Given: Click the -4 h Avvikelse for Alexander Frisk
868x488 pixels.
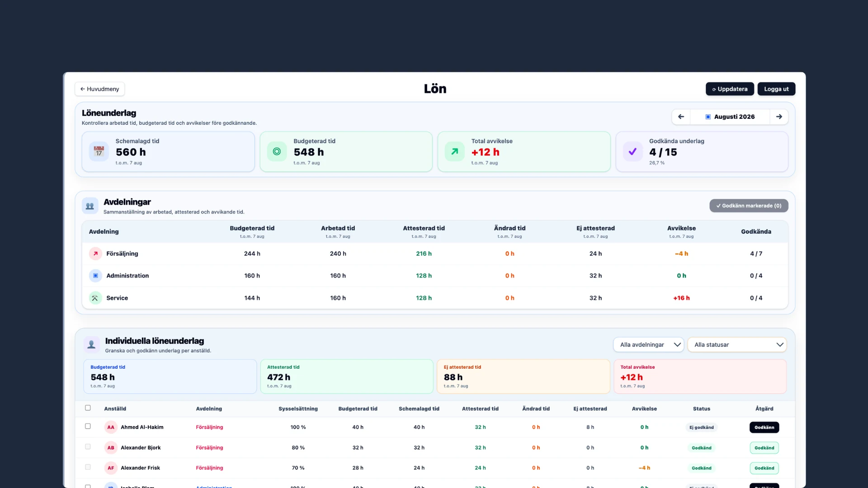Looking at the screenshot, I should (644, 468).
